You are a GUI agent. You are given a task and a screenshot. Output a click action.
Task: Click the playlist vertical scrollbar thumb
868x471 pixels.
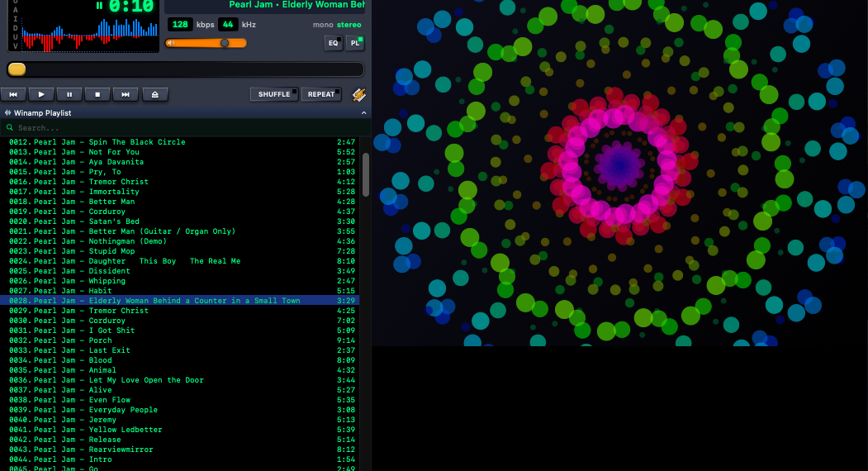(366, 174)
